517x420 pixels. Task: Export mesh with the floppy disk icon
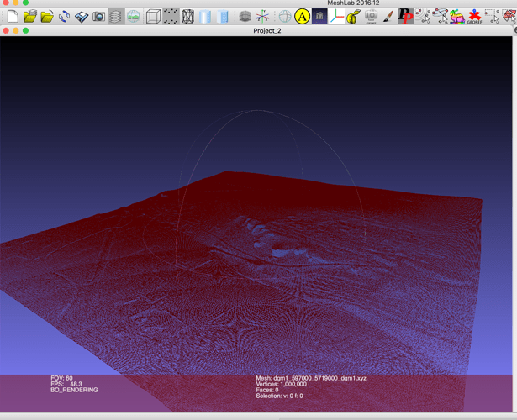click(82, 16)
